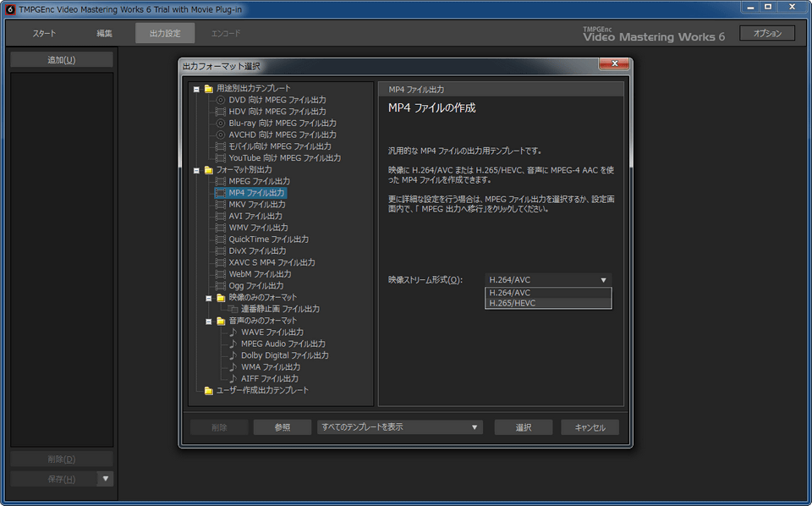This screenshot has width=812, height=506.
Task: Select the Blu-ray 向け MPEG ファイル出力 row
Action: tap(283, 124)
